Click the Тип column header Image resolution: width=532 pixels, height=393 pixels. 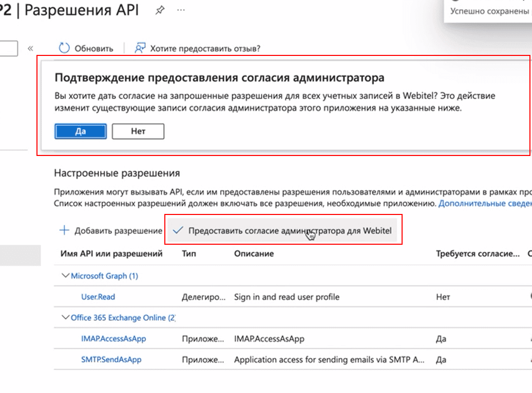189,253
